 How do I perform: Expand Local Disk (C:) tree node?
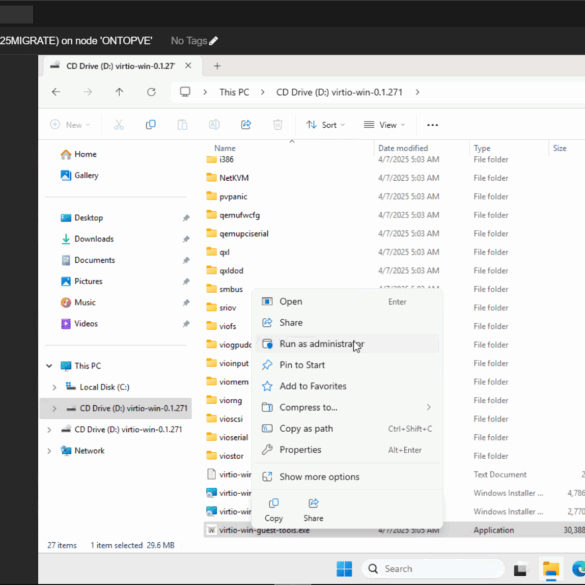click(x=54, y=387)
